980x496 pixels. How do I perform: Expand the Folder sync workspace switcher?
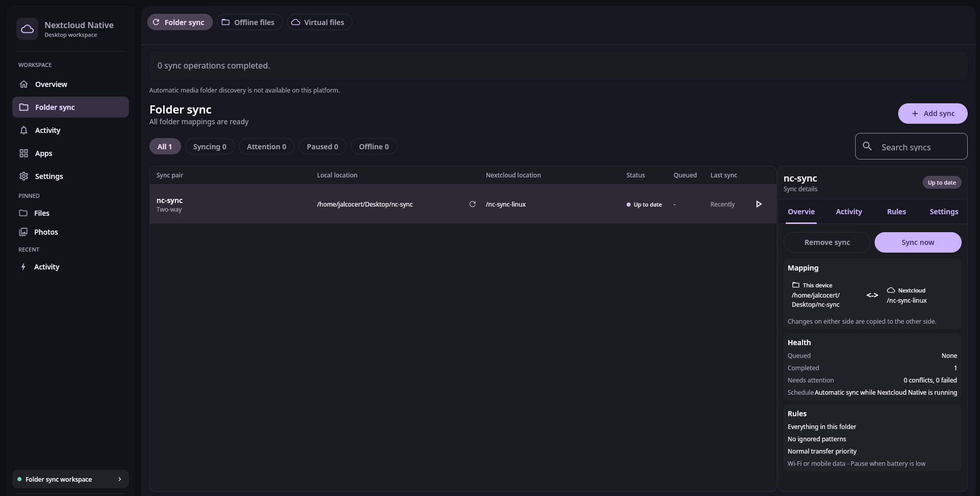[71, 479]
